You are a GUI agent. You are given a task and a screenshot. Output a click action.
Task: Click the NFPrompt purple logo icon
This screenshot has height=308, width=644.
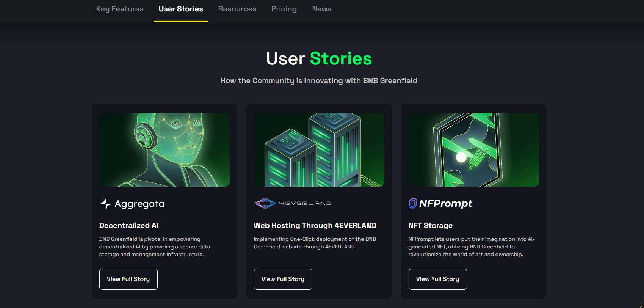tap(412, 203)
